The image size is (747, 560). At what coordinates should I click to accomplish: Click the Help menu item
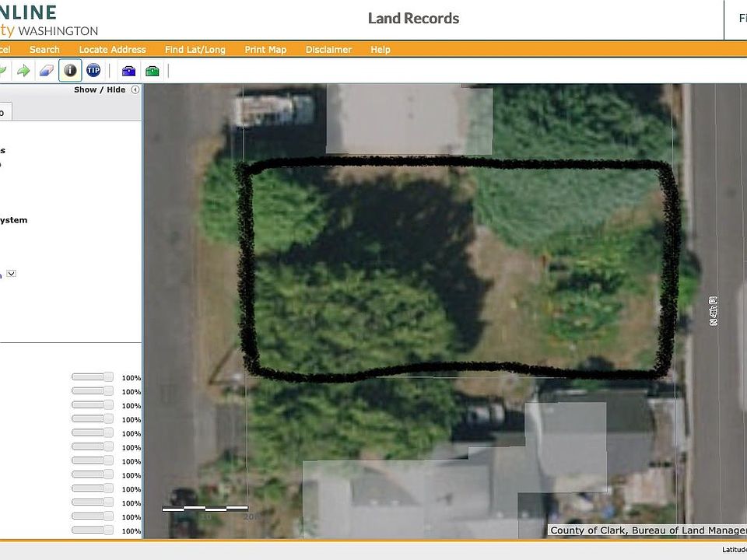pos(380,49)
